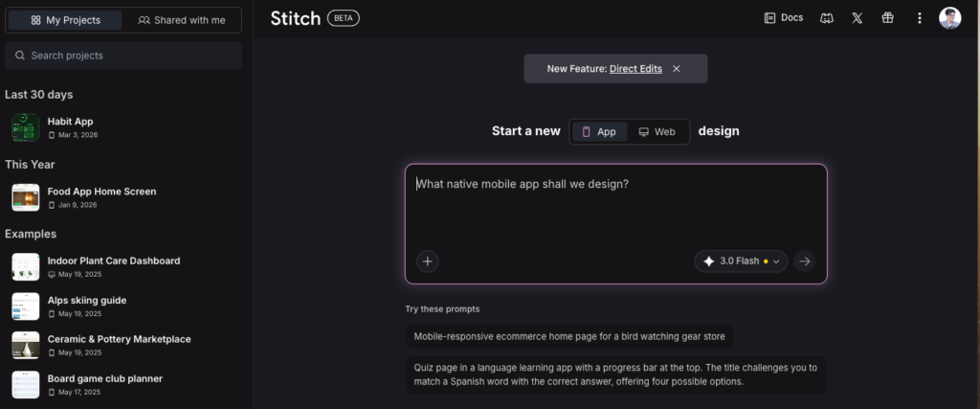Switch to Shared with me tab
The width and height of the screenshot is (980, 409).
point(182,20)
